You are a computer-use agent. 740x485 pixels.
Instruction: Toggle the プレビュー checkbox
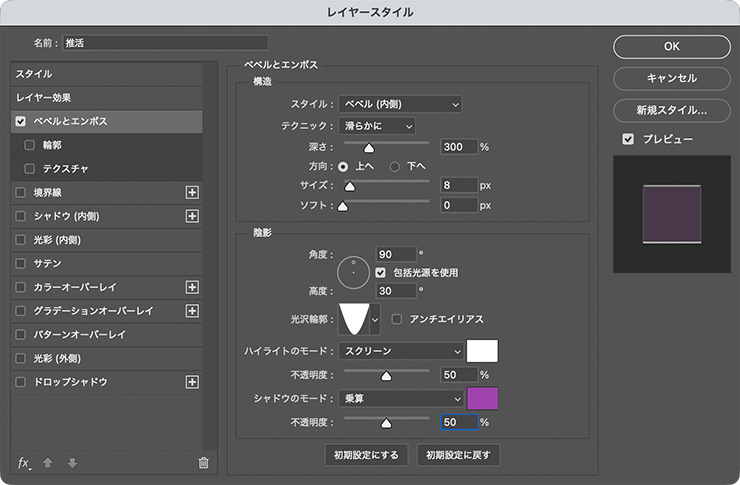click(628, 139)
